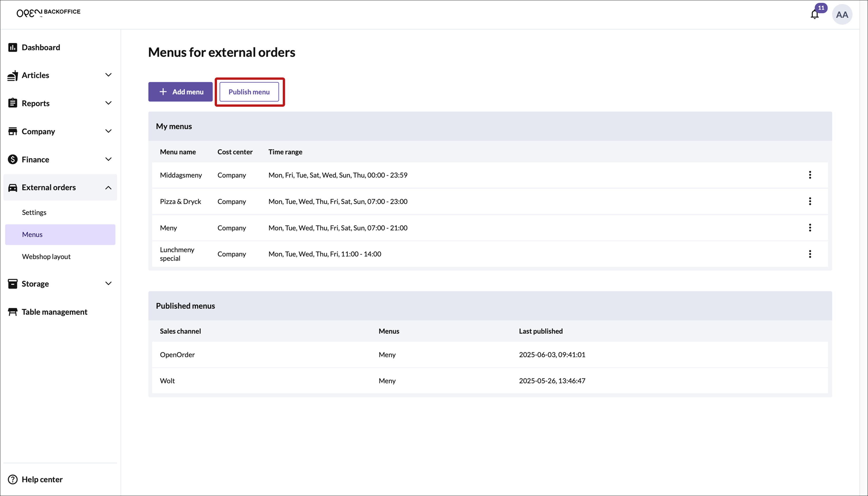
Task: Go to Dashboard
Action: coord(41,47)
